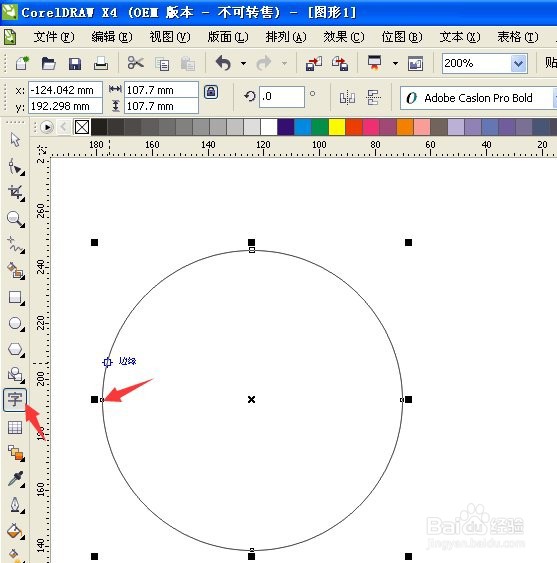Expand the undo history dropdown
Screen dimensions: 557x563
pos(243,64)
